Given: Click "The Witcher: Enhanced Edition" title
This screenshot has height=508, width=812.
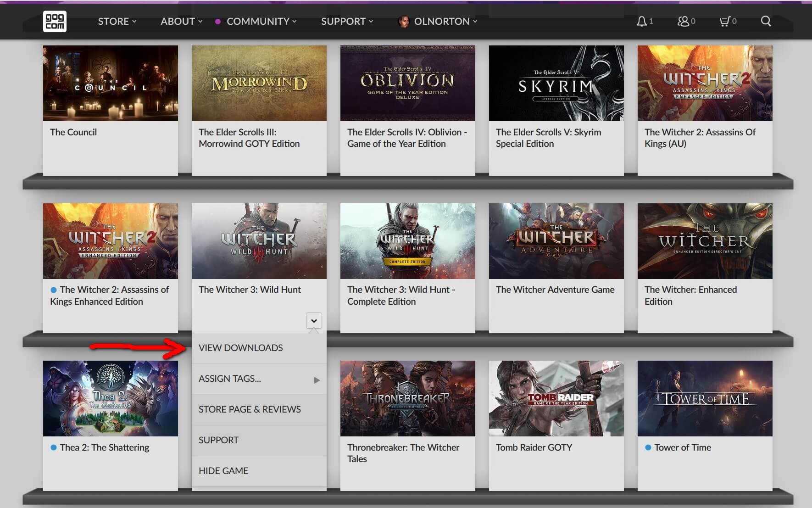Looking at the screenshot, I should tap(690, 296).
